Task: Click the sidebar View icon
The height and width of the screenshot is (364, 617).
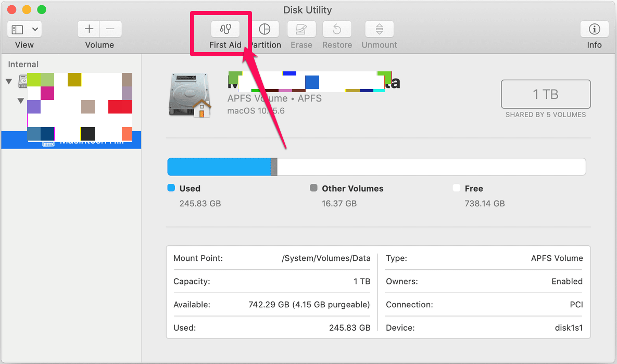Action: (x=17, y=29)
